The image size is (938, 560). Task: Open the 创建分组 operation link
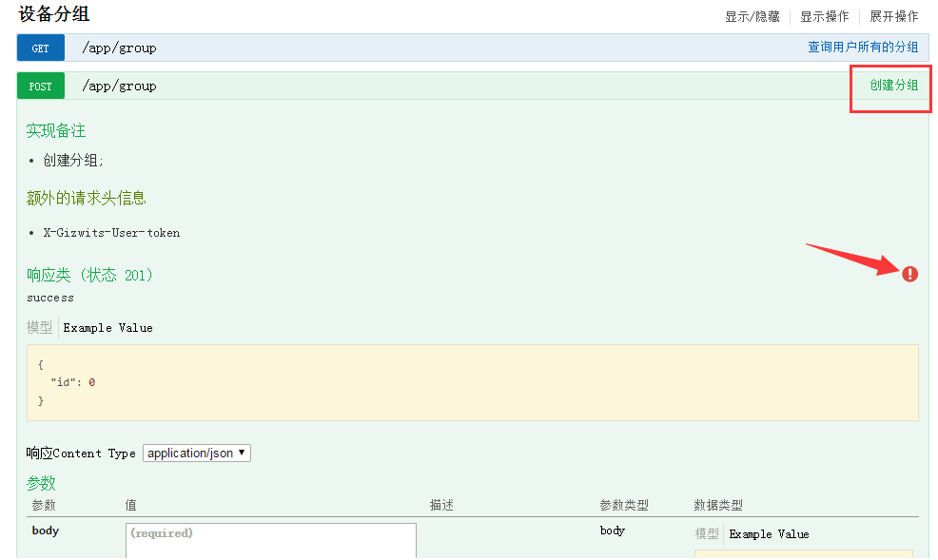(x=889, y=85)
